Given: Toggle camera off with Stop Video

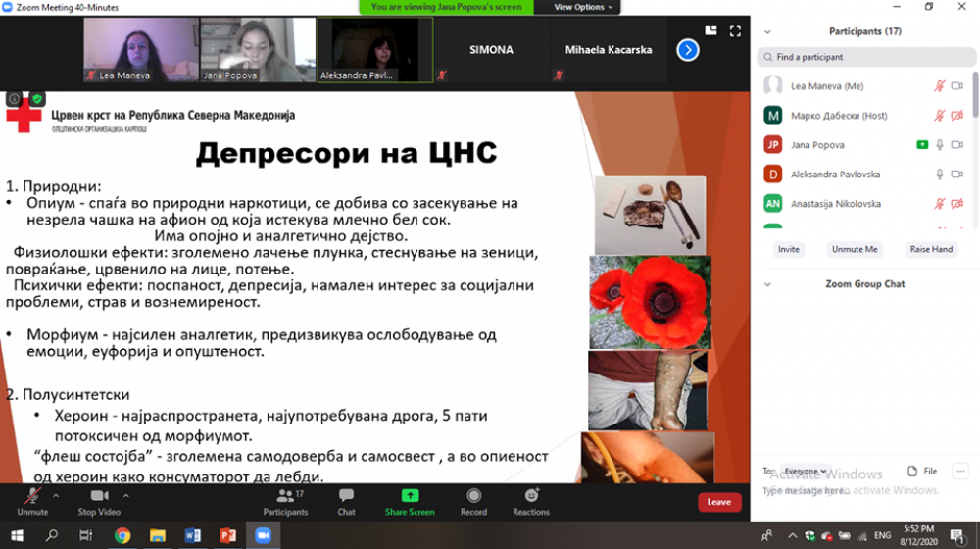Looking at the screenshot, I should [x=99, y=496].
